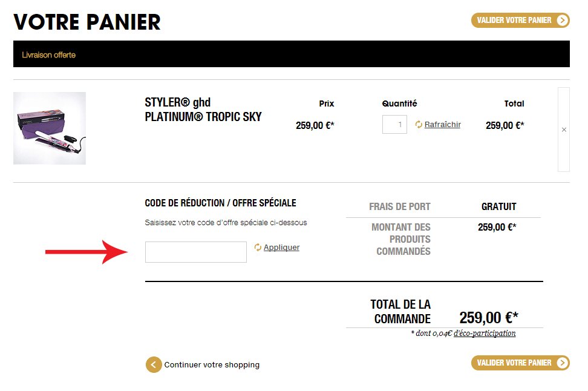Viewport: 588px width, 391px height.
Task: Click the VOTRE PANIER page title
Action: pyautogui.click(x=87, y=22)
